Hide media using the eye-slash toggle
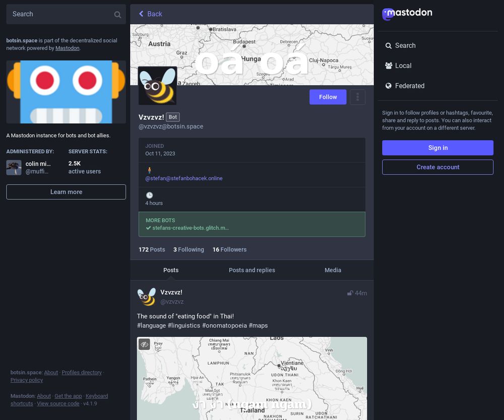 click(144, 344)
